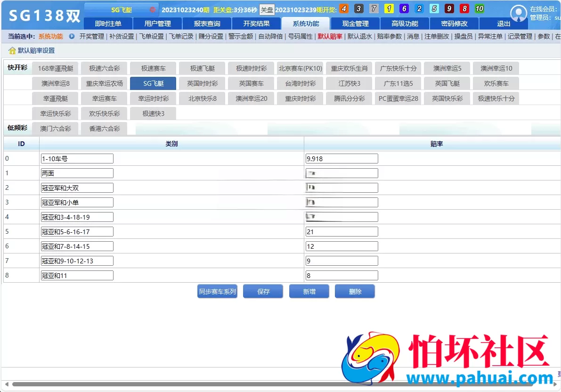The height and width of the screenshot is (392, 561).
Task: Click the 冠亚军和大双 category field
Action: click(77, 188)
